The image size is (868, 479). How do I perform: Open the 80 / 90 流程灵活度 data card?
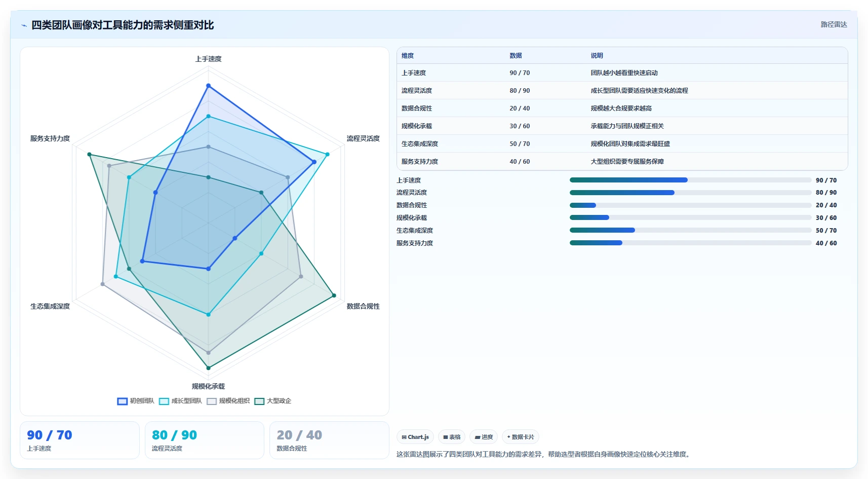pyautogui.click(x=205, y=440)
